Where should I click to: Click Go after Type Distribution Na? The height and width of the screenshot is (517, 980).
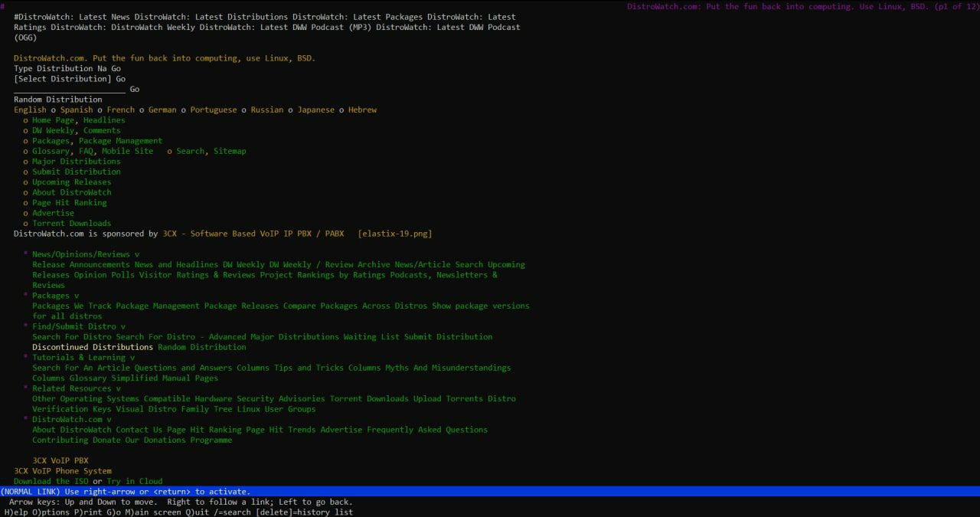click(x=116, y=68)
